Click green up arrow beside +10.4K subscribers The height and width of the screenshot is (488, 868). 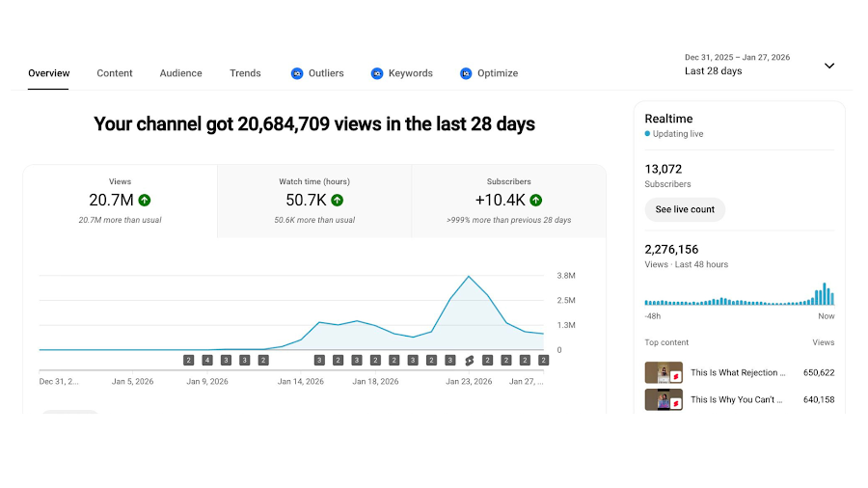[536, 201]
